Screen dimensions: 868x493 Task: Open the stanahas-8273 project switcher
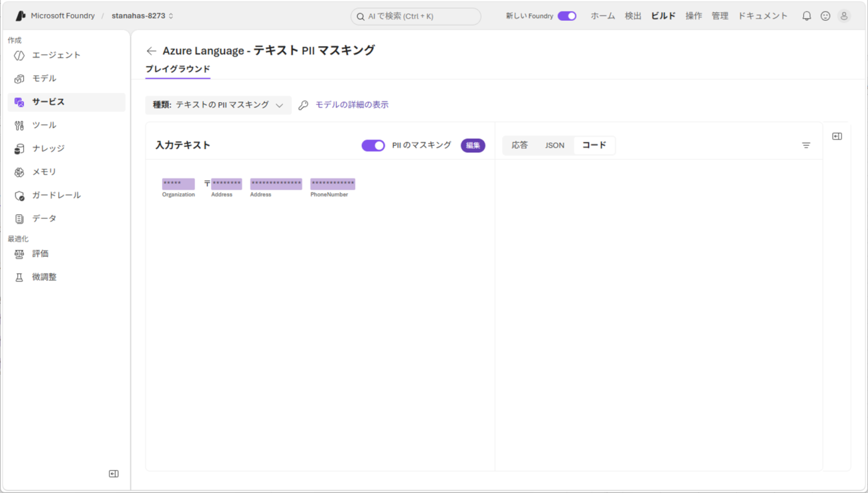(143, 15)
